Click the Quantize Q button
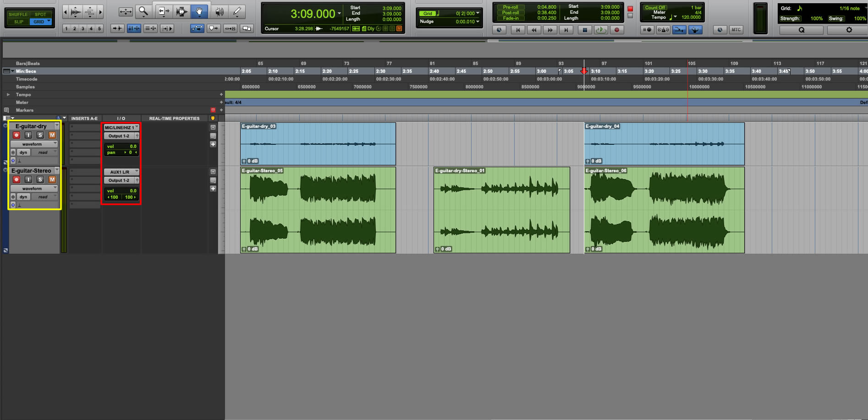Image resolution: width=868 pixels, height=420 pixels. pos(802,30)
